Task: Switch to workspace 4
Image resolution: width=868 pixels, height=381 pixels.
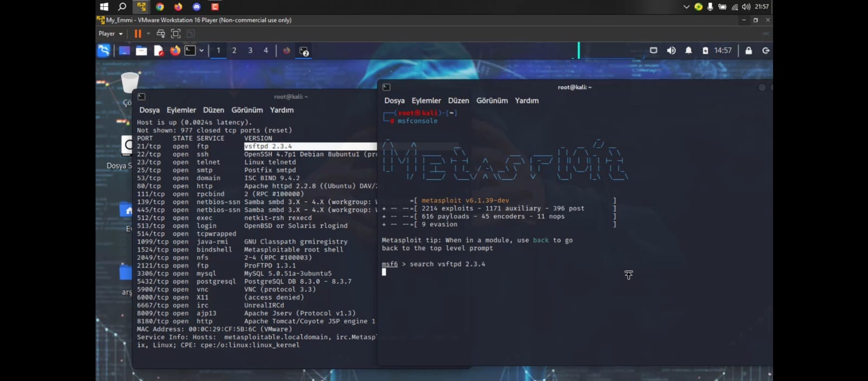Action: pos(266,50)
